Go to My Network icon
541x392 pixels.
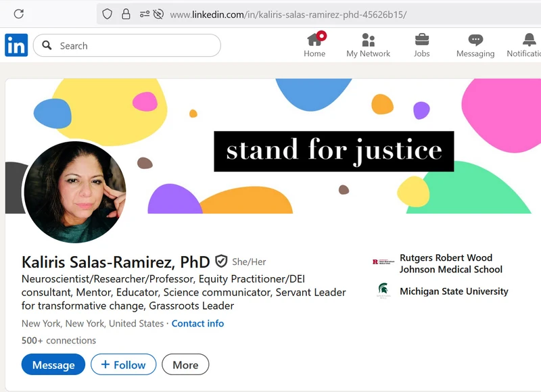click(368, 39)
